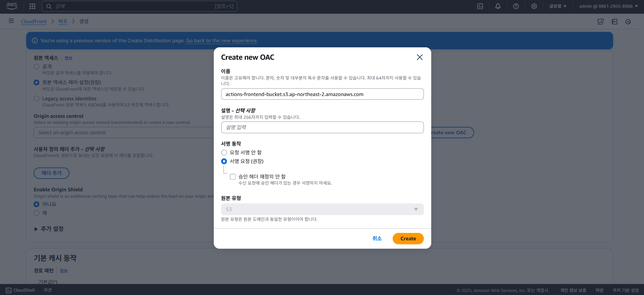Open 의견 feedback link in footer
The height and width of the screenshot is (295, 644).
point(48,290)
